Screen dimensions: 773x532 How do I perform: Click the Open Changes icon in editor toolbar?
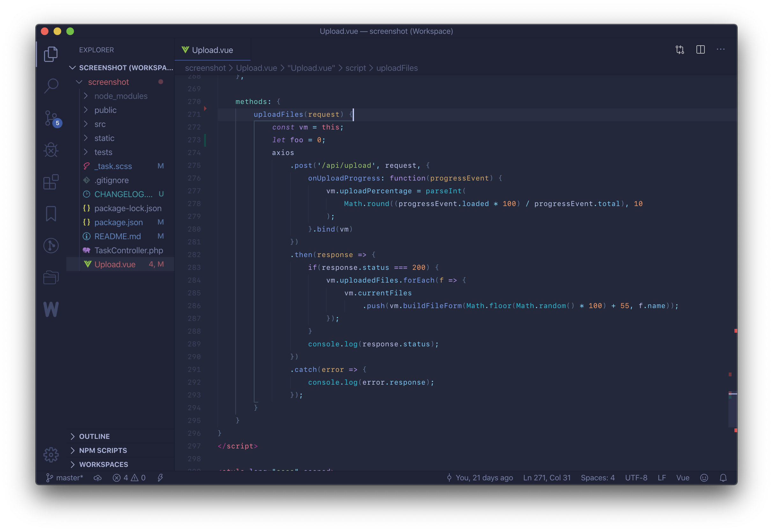point(680,50)
